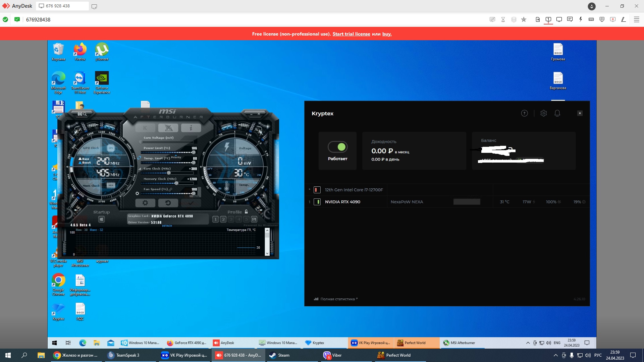
Task: Open AnyDesk file transfer icon
Action: pyautogui.click(x=538, y=19)
